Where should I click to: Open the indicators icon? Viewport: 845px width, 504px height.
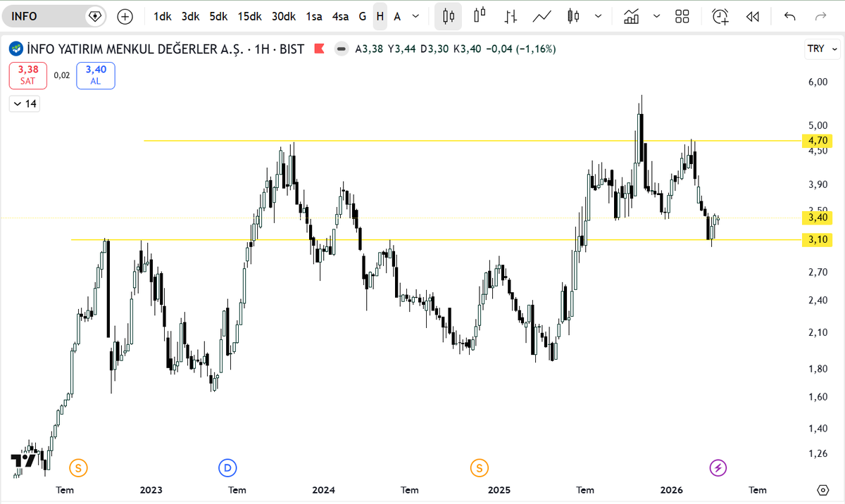coord(632,16)
